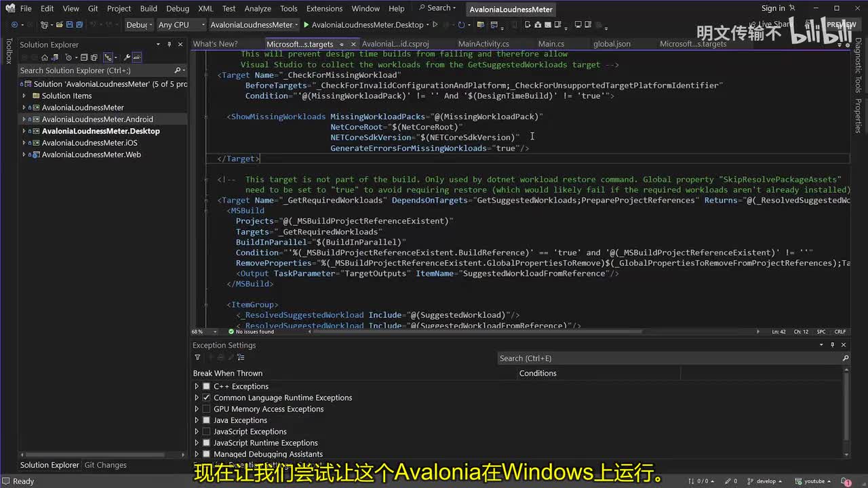Click the Live Share button

(x=770, y=24)
